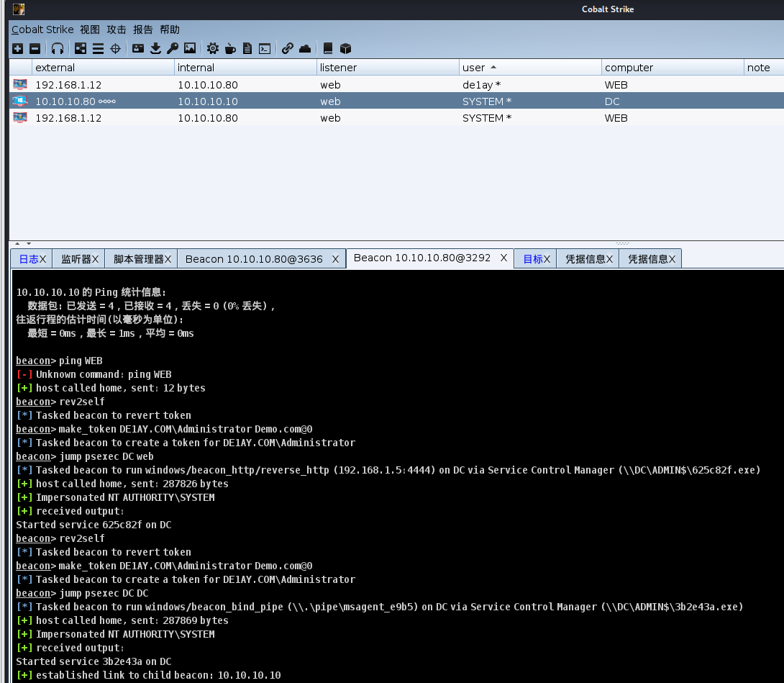Close the Beacon 10.10.10.80@3636 tab

click(335, 259)
